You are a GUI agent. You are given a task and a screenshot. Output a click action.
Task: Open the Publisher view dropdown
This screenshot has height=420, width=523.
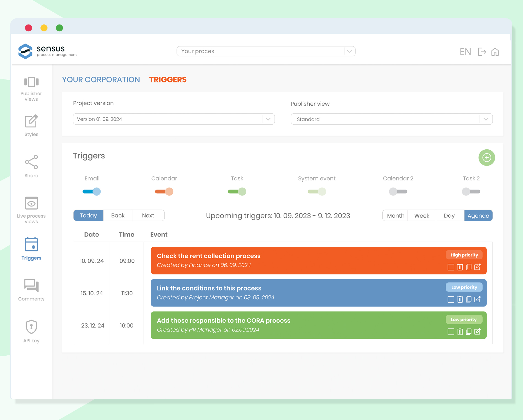pyautogui.click(x=486, y=119)
